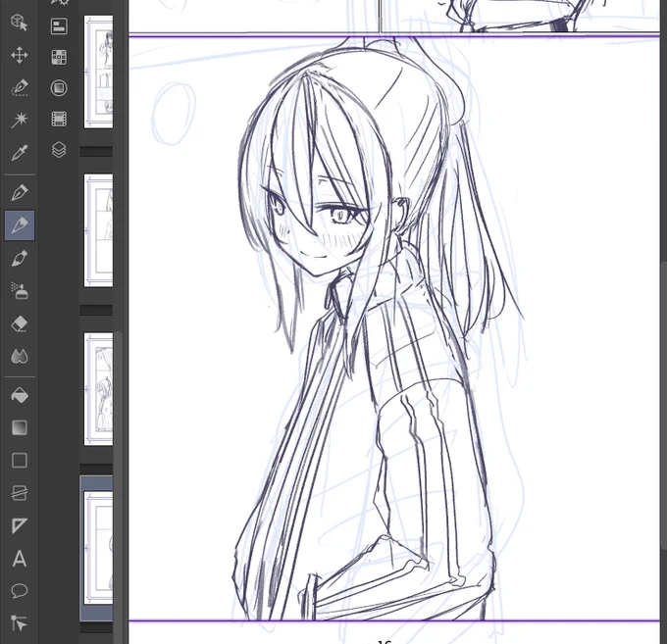667x644 pixels.
Task: Select the Move layer tool
Action: point(20,55)
